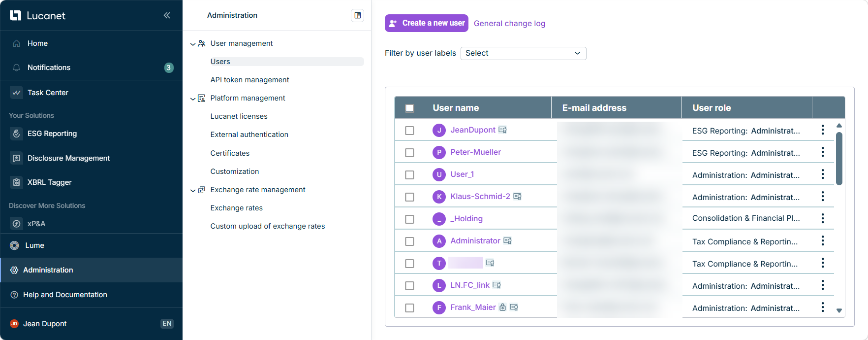Click the table scroll-up arrow
The width and height of the screenshot is (868, 340).
pyautogui.click(x=839, y=126)
